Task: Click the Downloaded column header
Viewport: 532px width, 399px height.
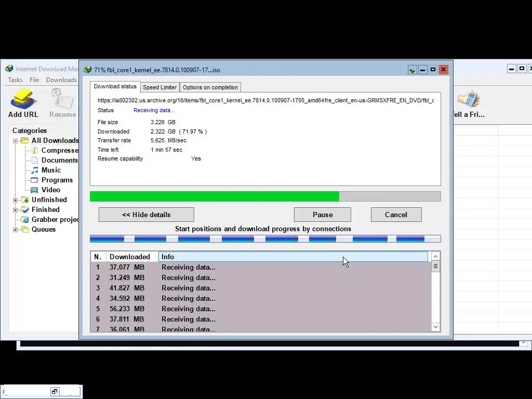Action: [x=132, y=257]
